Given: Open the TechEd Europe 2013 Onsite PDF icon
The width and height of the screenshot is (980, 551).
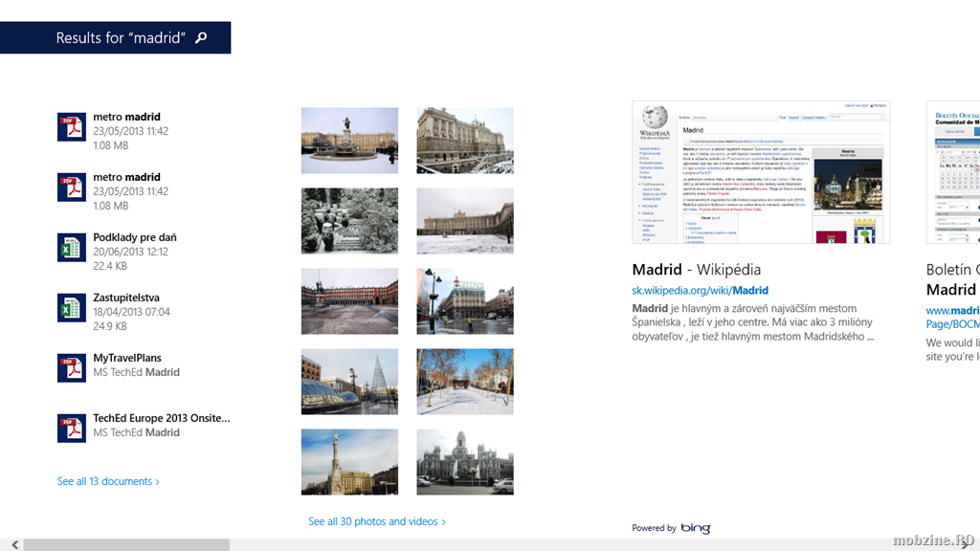Looking at the screenshot, I should point(71,429).
